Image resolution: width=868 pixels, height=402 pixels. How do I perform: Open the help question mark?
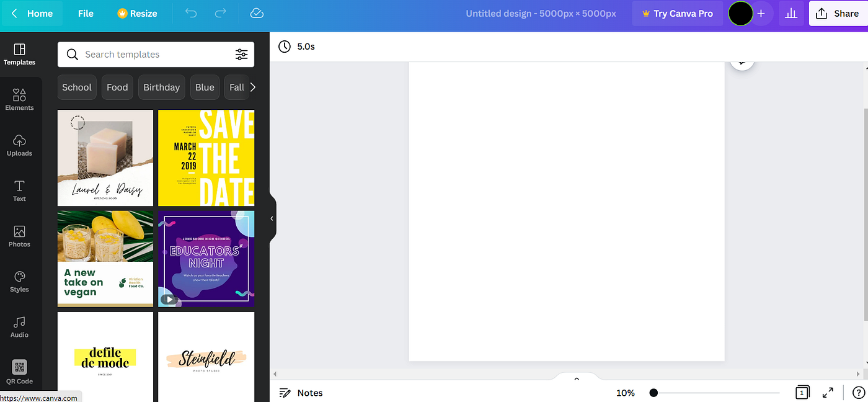(859, 393)
